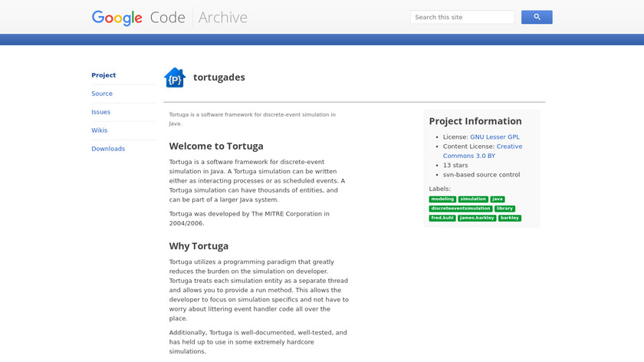Click the Welcome to Tortuga heading
This screenshot has height=362, width=644.
[x=216, y=146]
